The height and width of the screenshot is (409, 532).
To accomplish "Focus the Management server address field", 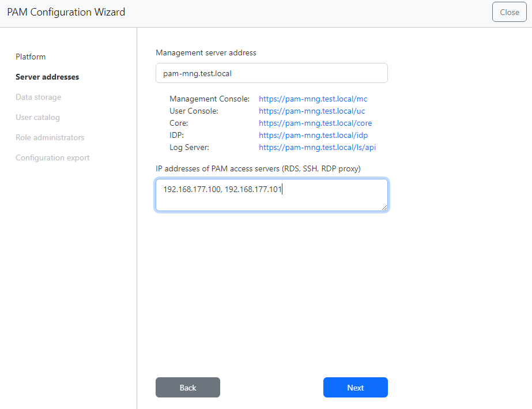I will (x=271, y=73).
